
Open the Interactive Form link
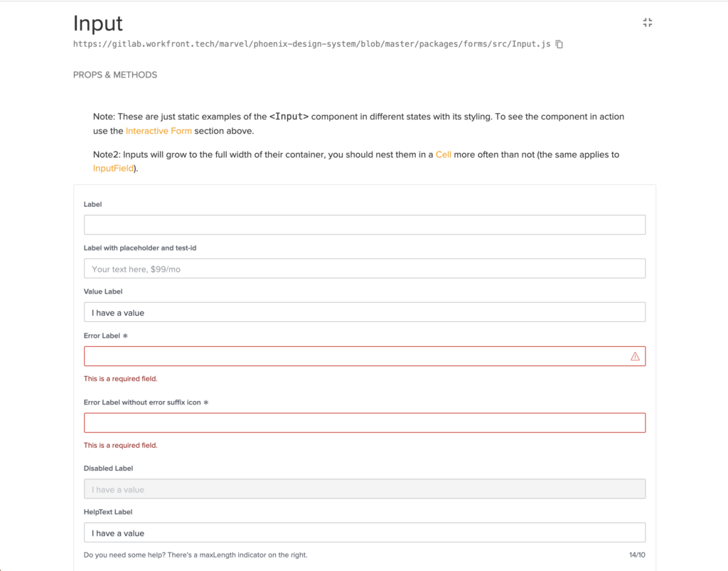point(159,131)
